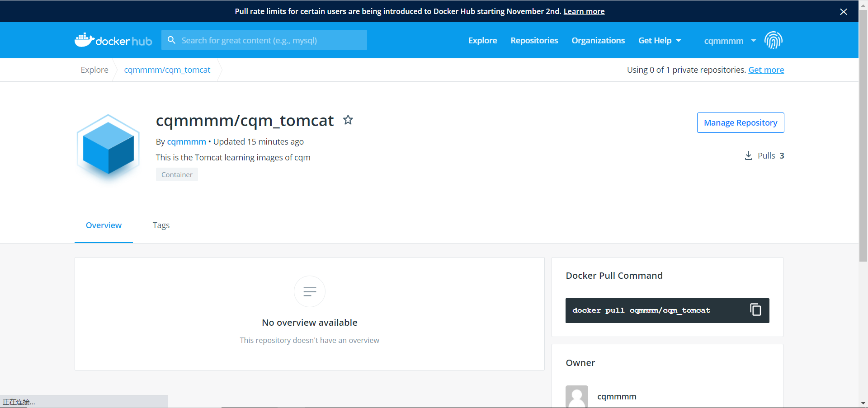Open Organizations in the navbar
Viewport: 868px width, 408px height.
pyautogui.click(x=598, y=40)
